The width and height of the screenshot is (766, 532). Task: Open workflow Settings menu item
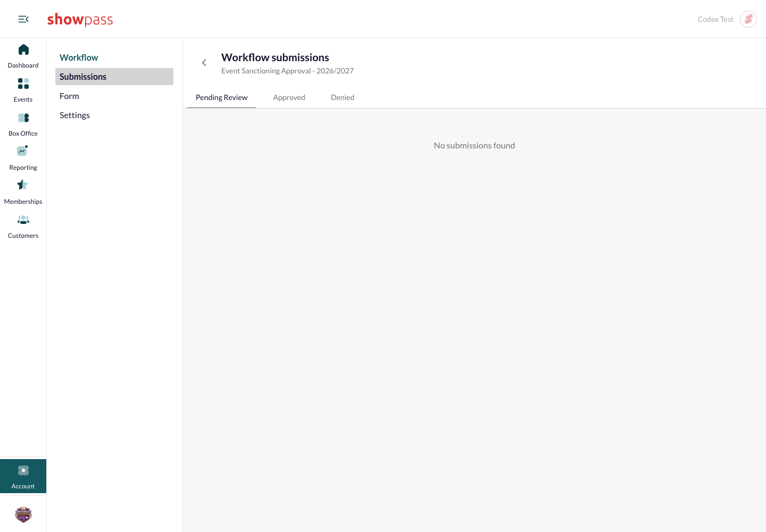tap(114, 115)
